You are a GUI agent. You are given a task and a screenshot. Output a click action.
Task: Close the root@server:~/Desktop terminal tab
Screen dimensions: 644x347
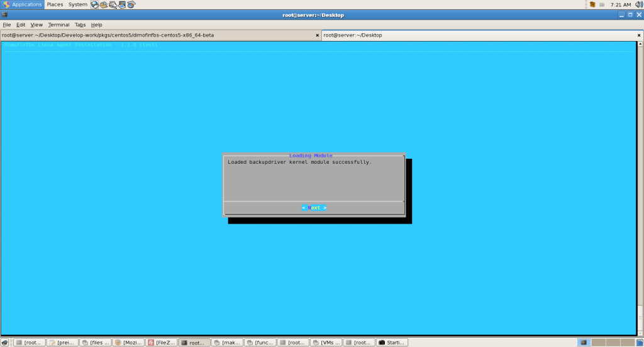point(639,35)
